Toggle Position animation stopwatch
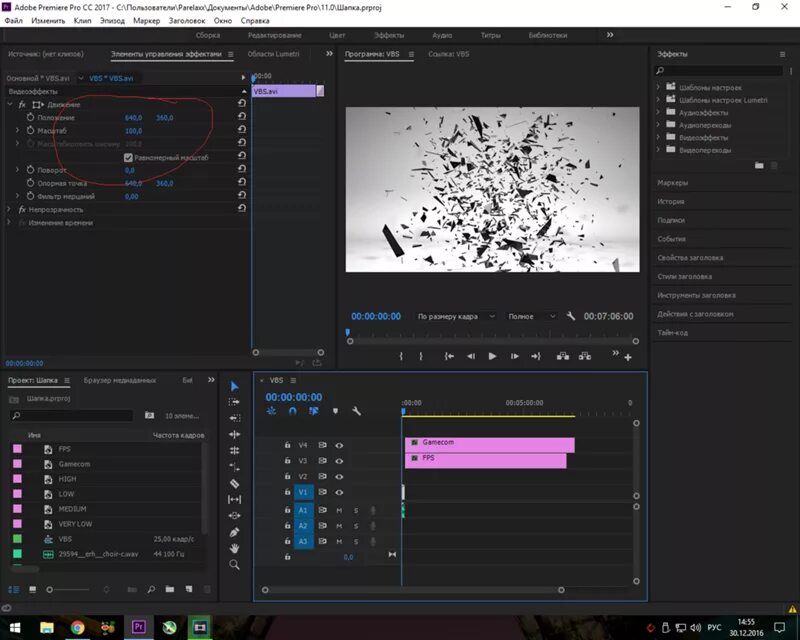Image resolution: width=800 pixels, height=640 pixels. 30,117
